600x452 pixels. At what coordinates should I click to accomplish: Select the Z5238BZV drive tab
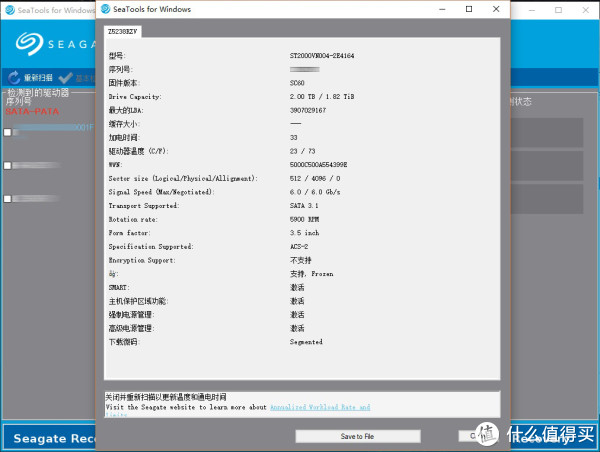pos(123,31)
